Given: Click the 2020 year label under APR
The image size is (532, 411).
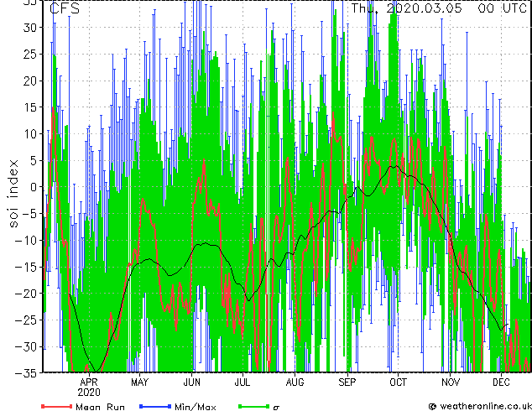Looking at the screenshot, I should click(89, 393).
